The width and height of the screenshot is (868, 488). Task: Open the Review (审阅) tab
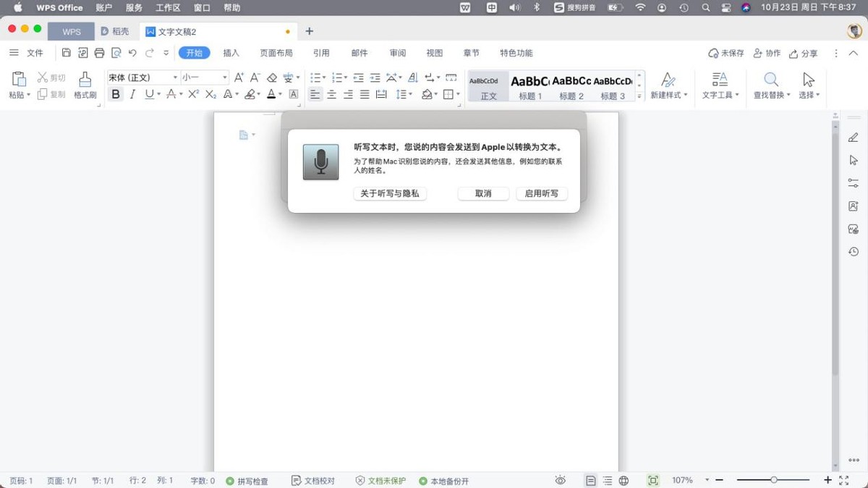[x=397, y=53]
